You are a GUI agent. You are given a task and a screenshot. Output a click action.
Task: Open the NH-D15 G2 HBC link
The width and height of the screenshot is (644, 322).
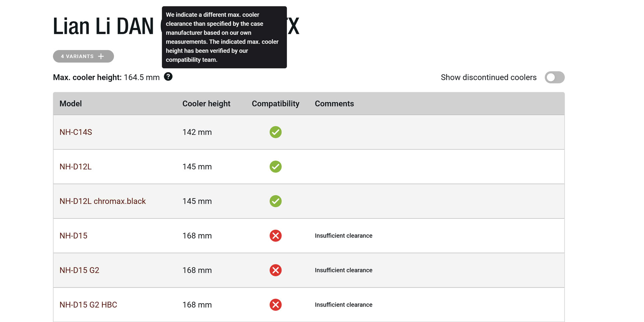pyautogui.click(x=88, y=305)
